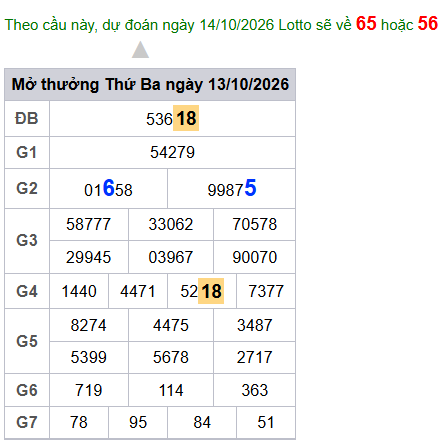The height and width of the screenshot is (445, 447).
Task: Click predicted number 56 in red
Action: pyautogui.click(x=428, y=24)
